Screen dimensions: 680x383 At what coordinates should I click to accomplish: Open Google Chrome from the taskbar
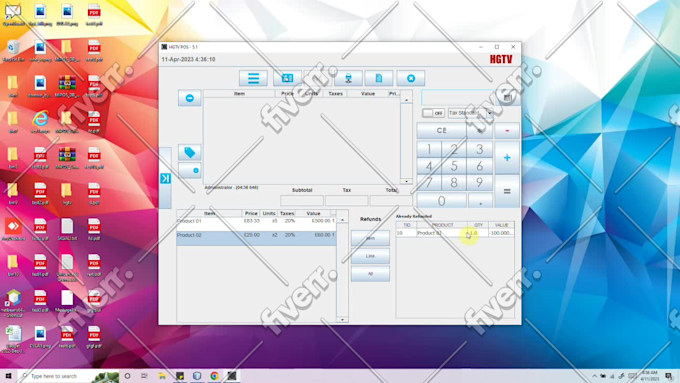pyautogui.click(x=214, y=376)
